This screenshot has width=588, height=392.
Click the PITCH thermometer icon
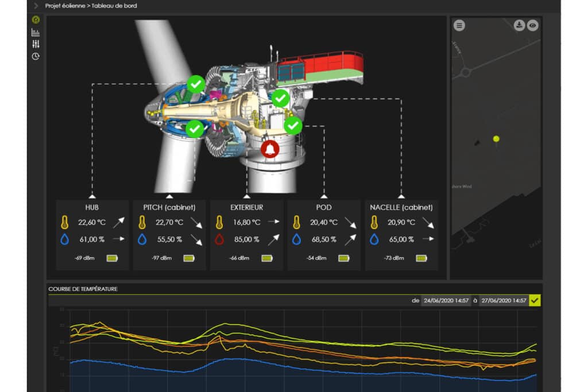(142, 222)
